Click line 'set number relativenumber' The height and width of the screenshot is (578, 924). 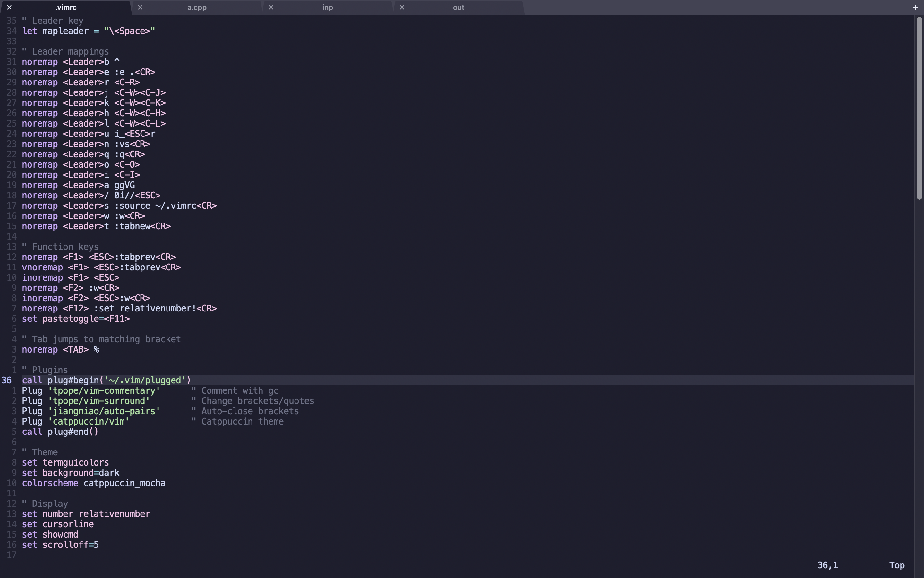tap(86, 514)
